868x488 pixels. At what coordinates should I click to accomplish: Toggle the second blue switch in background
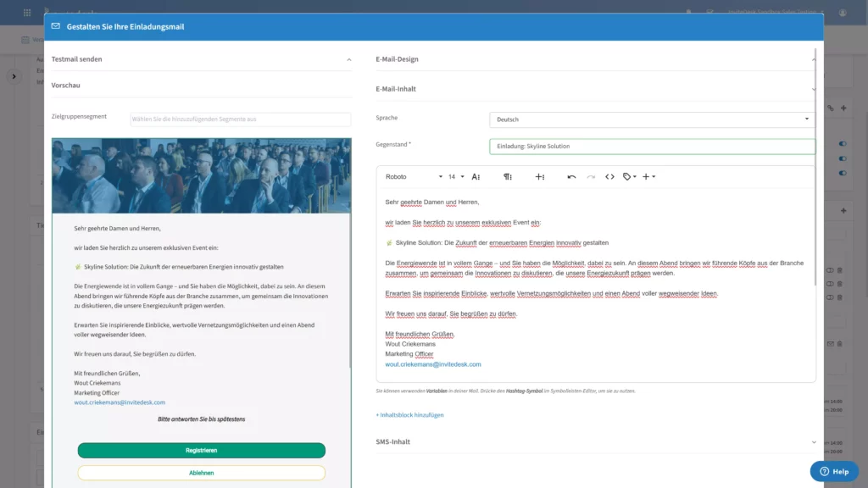pyautogui.click(x=843, y=158)
